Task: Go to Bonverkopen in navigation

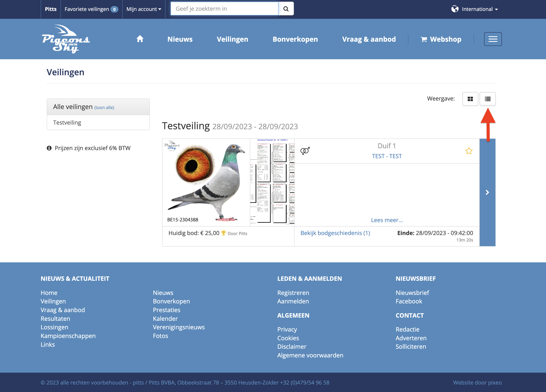Action: (x=295, y=39)
